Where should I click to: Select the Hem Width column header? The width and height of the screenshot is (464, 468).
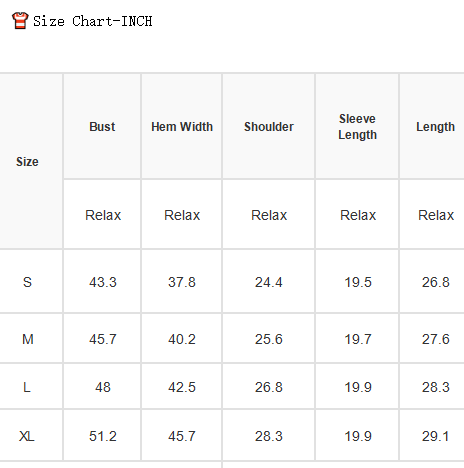182,127
